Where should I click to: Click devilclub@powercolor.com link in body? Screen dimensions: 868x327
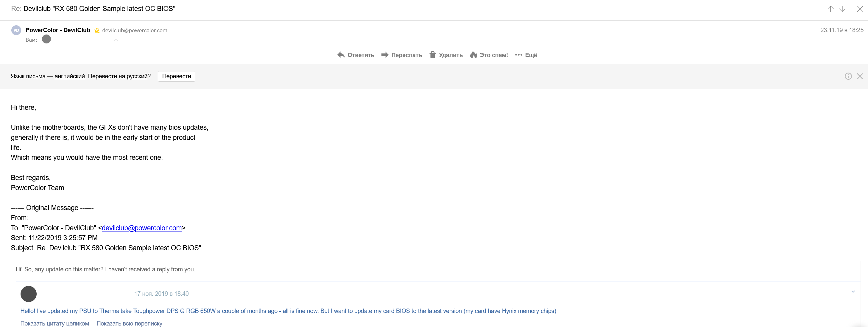point(141,228)
